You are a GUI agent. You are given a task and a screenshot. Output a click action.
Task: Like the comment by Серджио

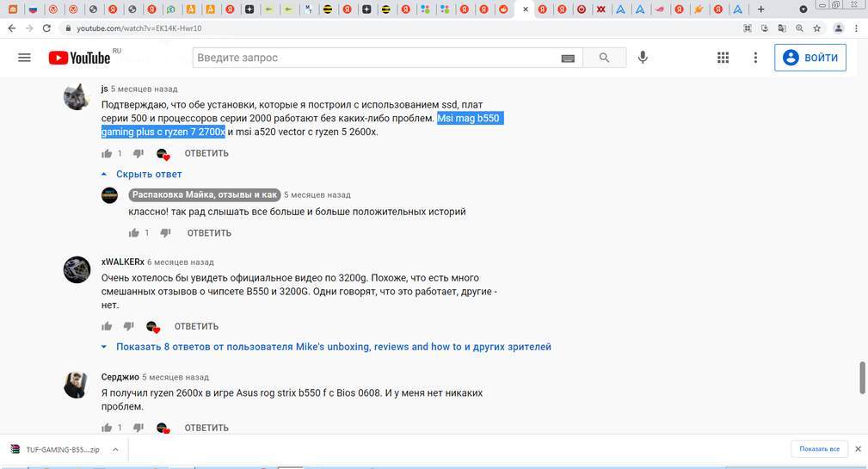point(107,428)
